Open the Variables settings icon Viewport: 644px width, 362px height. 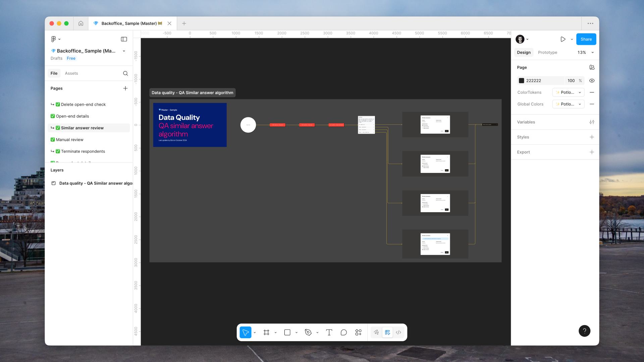(x=592, y=122)
